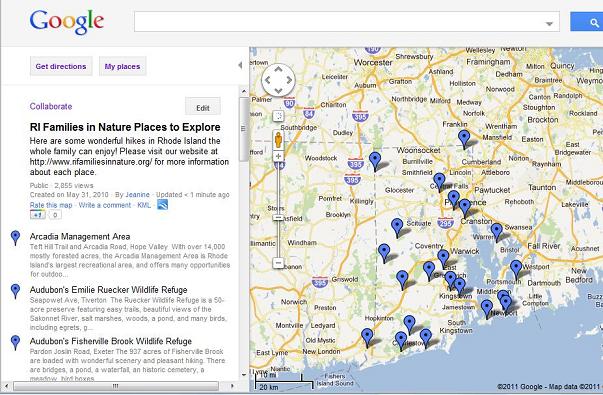Click the +1 button
603x395 pixels.
[x=38, y=215]
